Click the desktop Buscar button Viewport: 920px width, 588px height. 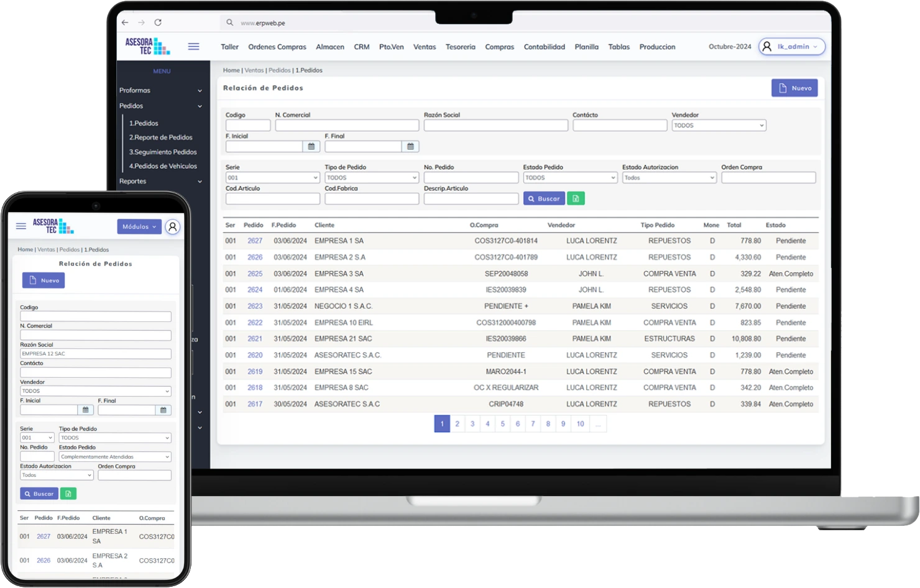tap(544, 199)
